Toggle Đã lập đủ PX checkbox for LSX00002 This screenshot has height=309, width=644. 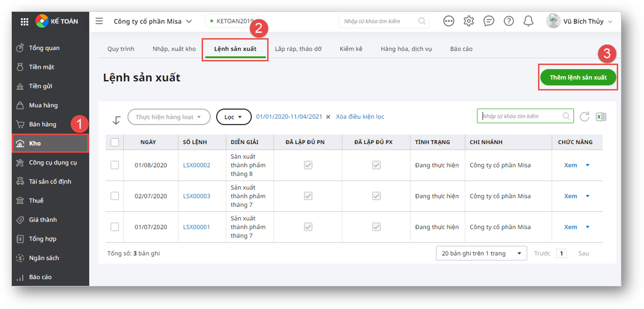point(376,165)
